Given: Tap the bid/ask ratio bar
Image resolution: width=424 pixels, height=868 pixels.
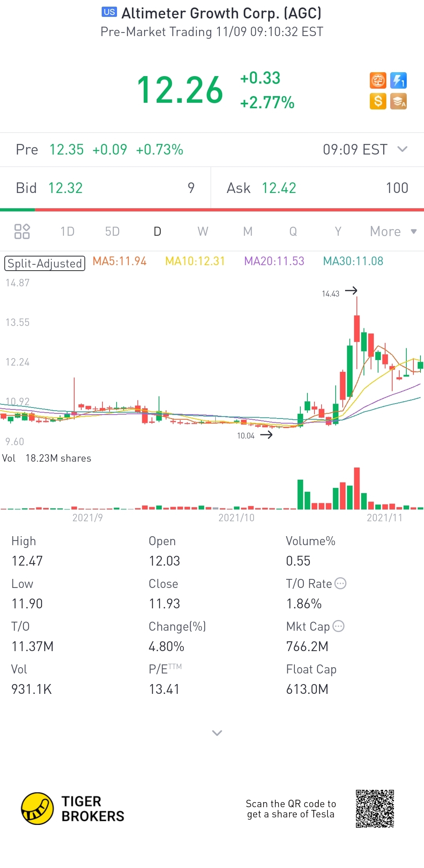Looking at the screenshot, I should 212,210.
